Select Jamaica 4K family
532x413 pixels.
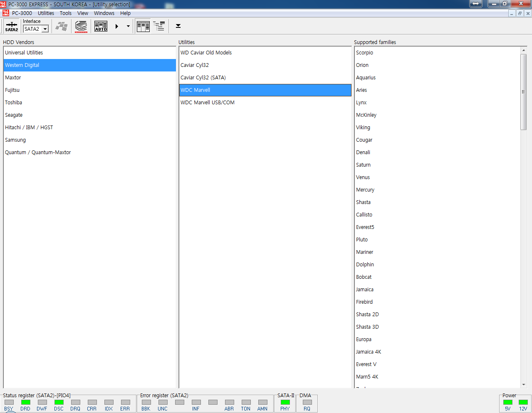[438, 352]
